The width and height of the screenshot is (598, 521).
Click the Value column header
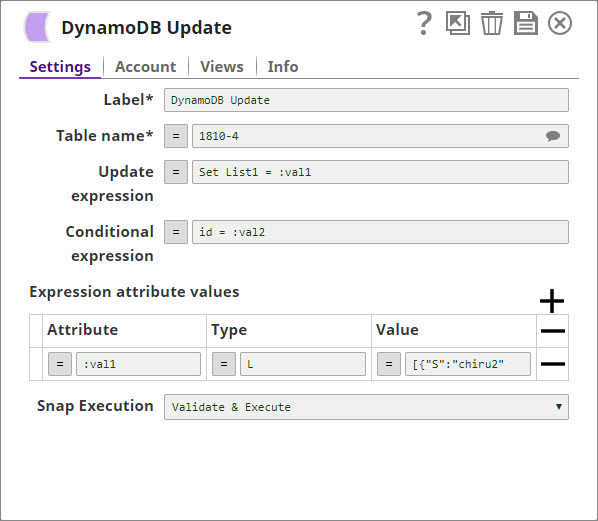coord(397,330)
